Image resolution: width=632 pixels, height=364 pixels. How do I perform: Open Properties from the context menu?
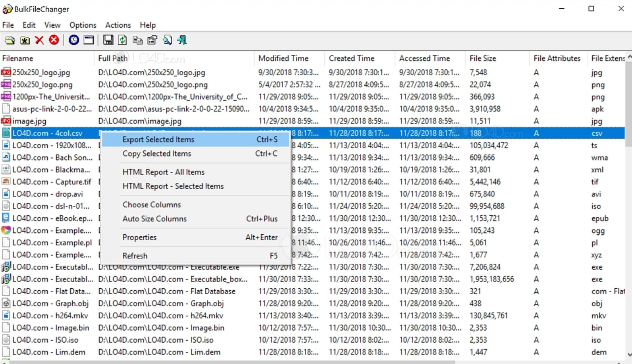[x=196, y=237]
